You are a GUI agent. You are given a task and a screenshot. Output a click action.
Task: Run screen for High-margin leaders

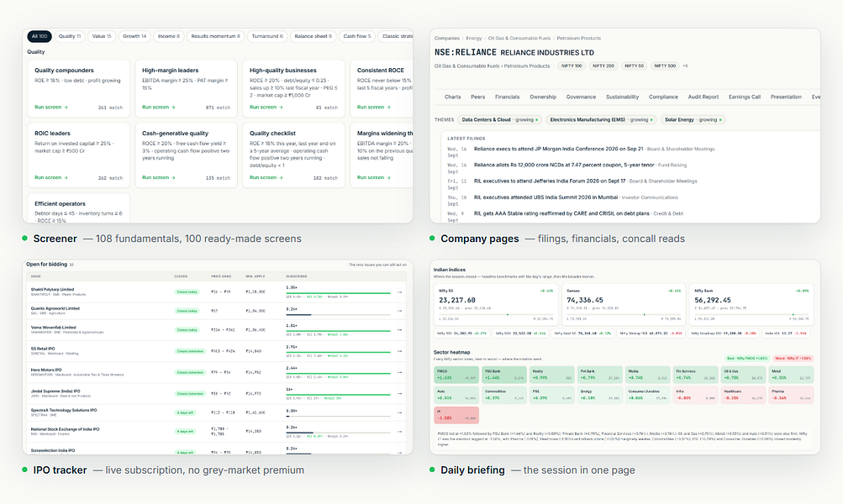(159, 108)
